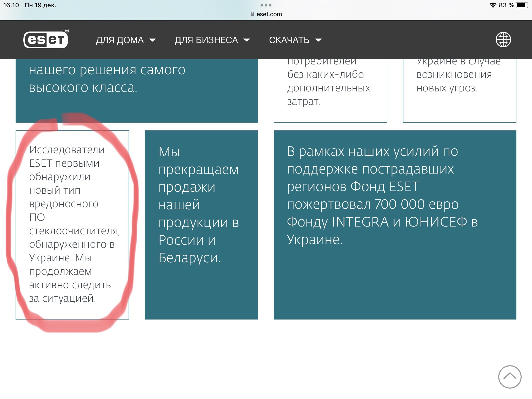Tap the 'Пн 19 дек.' date
Image resolution: width=532 pixels, height=399 pixels.
click(40, 5)
